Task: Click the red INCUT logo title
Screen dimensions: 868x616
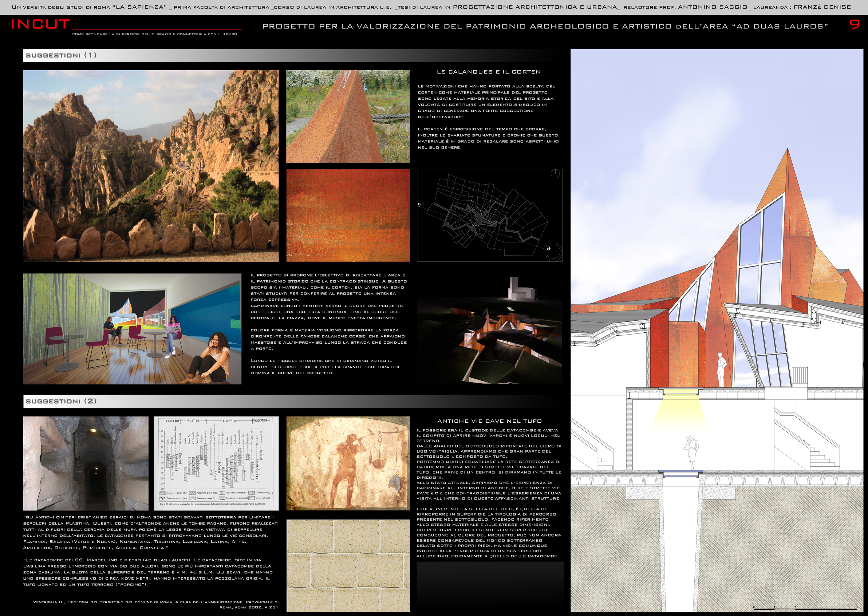Action: 40,24
